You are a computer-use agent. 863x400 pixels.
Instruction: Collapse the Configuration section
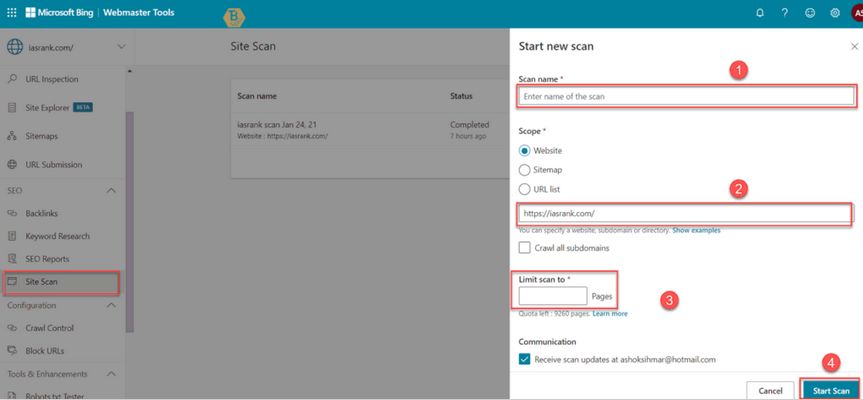111,305
